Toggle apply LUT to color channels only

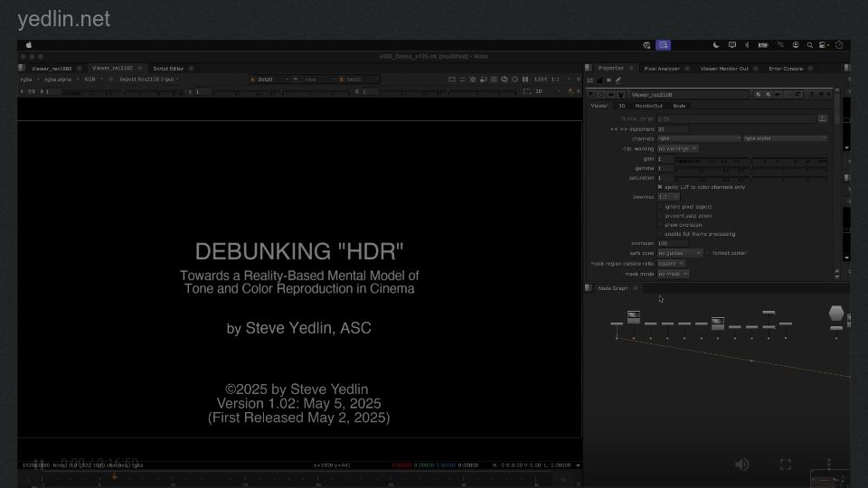coord(659,187)
